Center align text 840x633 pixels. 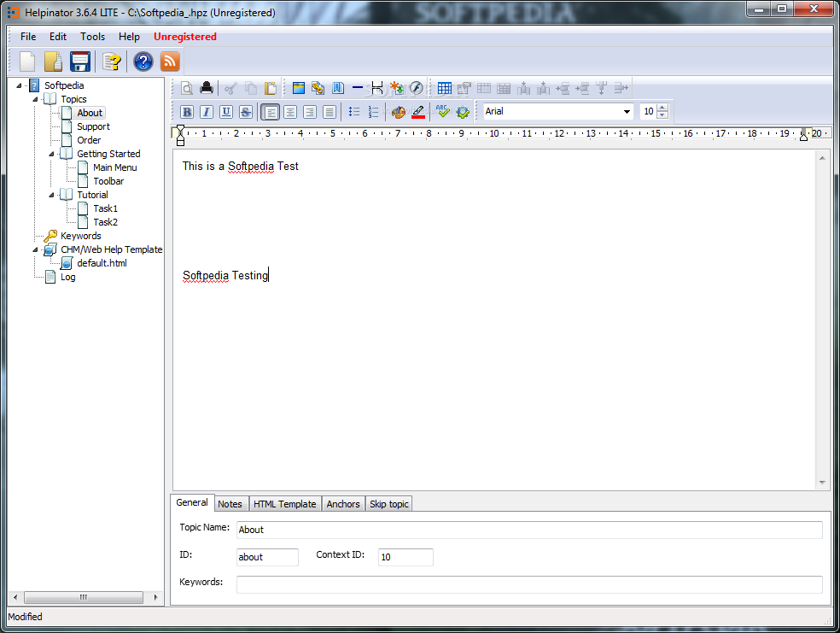coord(290,112)
